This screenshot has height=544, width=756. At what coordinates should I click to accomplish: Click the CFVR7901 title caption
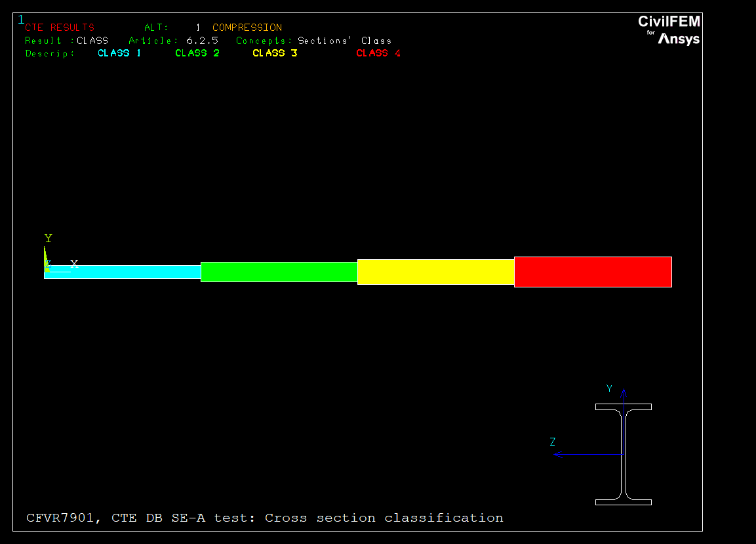pos(265,518)
